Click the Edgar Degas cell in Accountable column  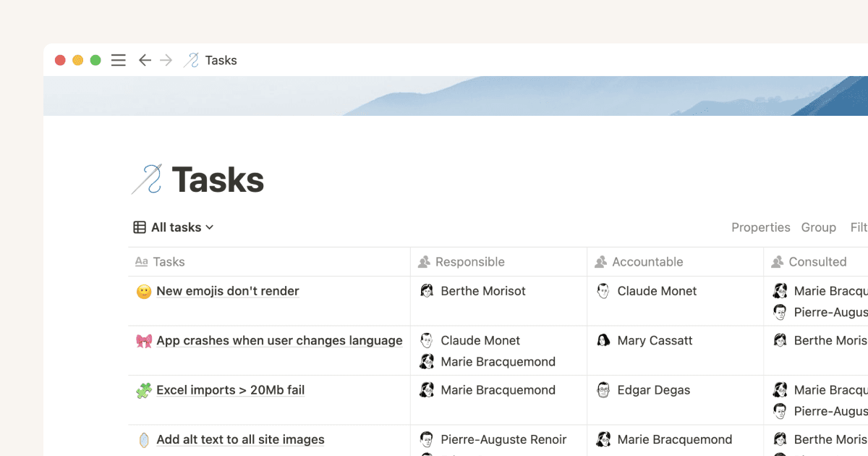[x=653, y=390]
